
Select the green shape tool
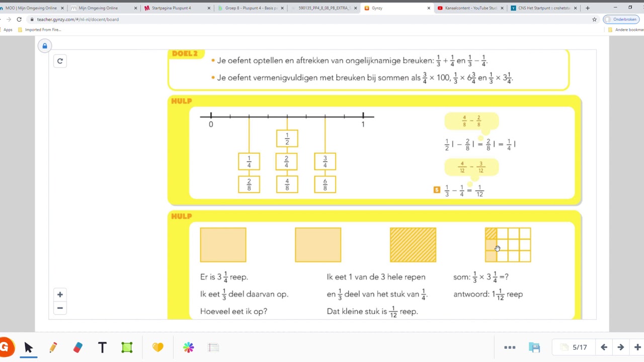[127, 347]
